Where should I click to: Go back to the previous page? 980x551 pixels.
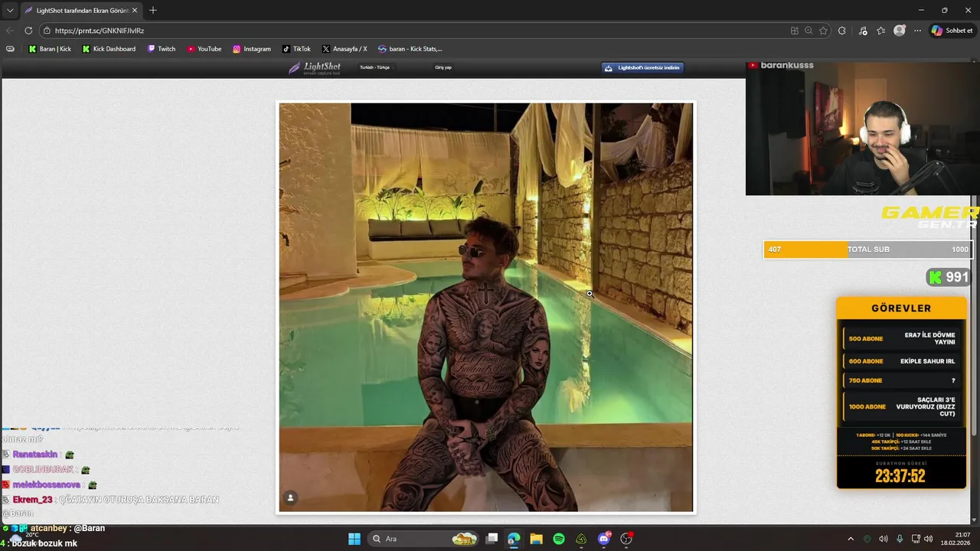[x=10, y=31]
